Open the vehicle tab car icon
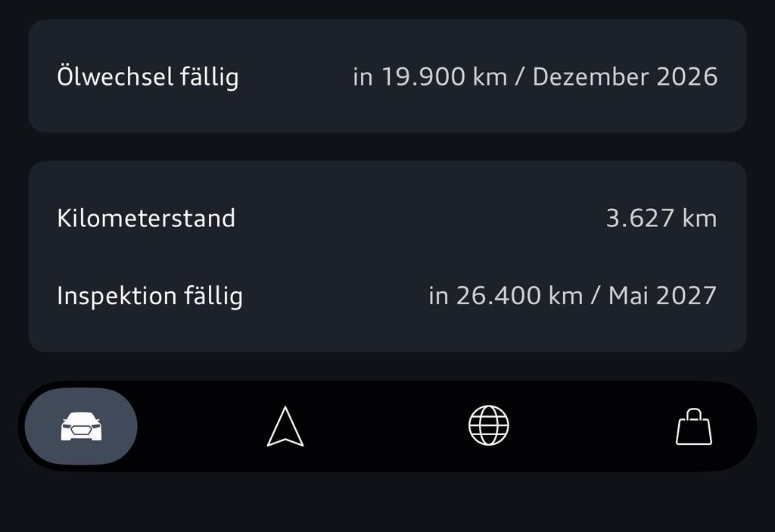This screenshot has height=532, width=775. click(81, 427)
